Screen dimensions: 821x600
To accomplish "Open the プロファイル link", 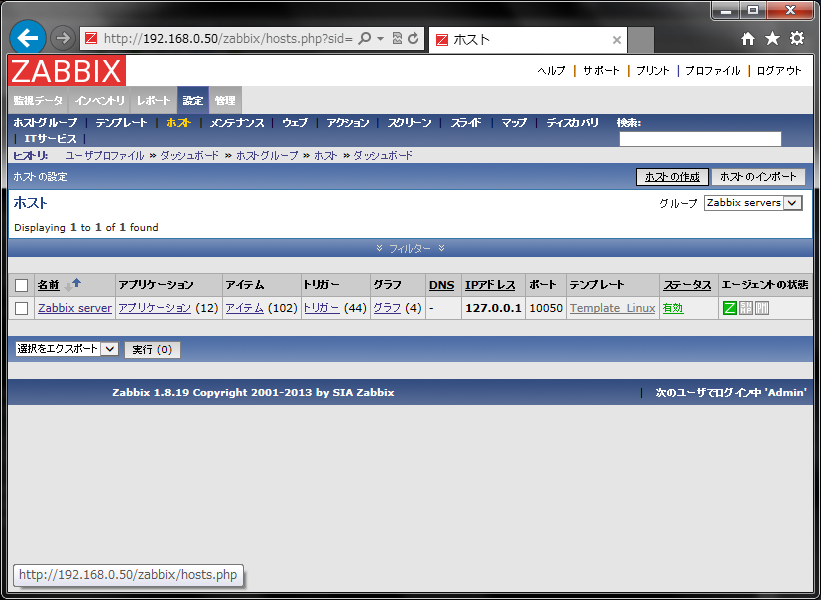I will click(713, 71).
